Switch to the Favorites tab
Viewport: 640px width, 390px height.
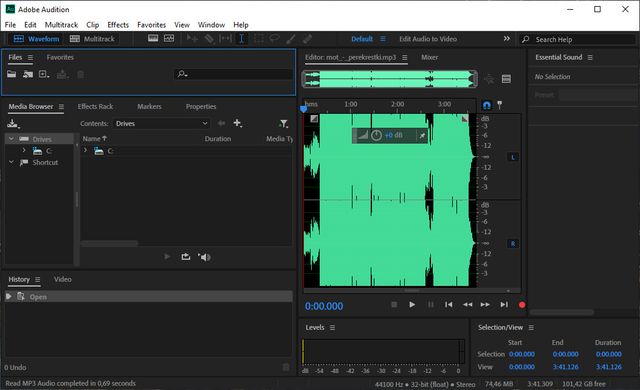tap(60, 57)
